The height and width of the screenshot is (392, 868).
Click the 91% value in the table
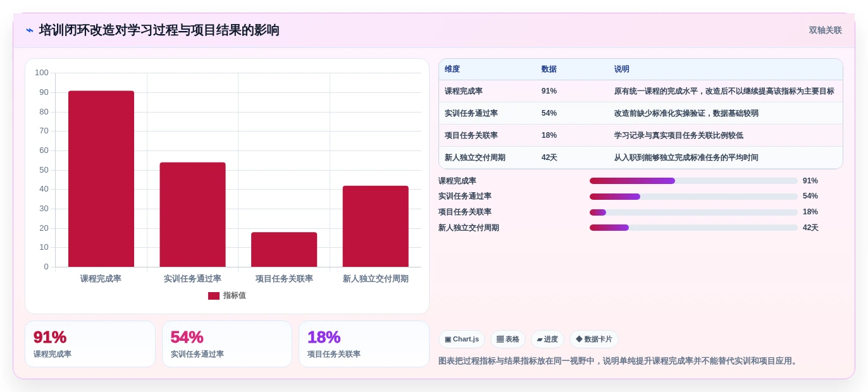549,91
